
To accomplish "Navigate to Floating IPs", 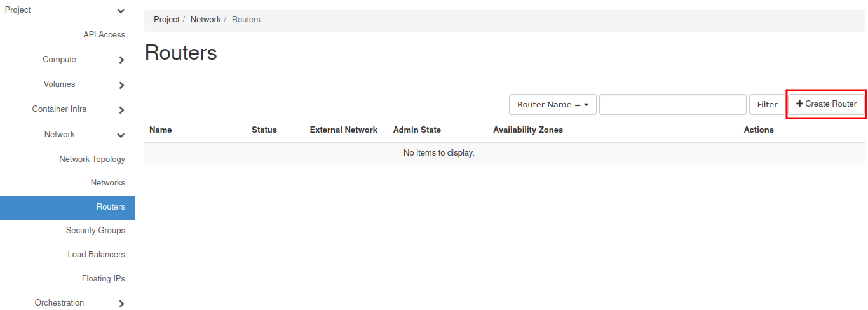I will [x=104, y=279].
